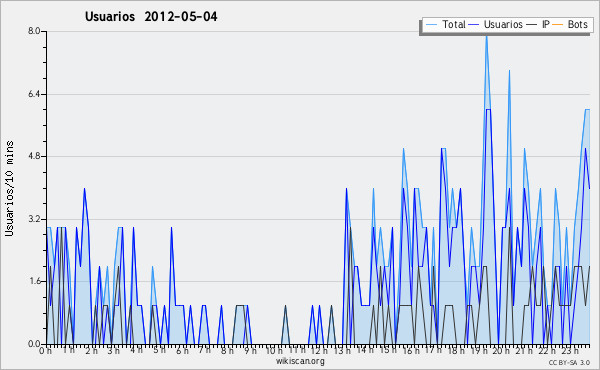Click the y-axis value 0.0

coord(34,344)
